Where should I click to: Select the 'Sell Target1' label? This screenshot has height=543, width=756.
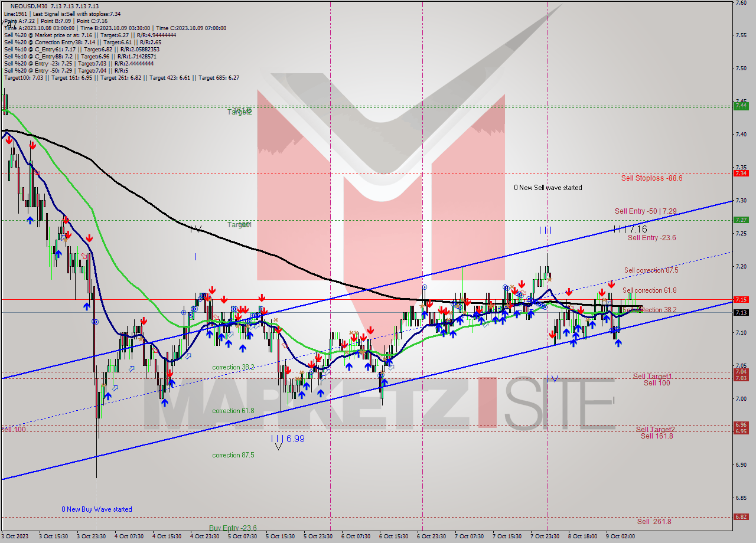(x=652, y=377)
